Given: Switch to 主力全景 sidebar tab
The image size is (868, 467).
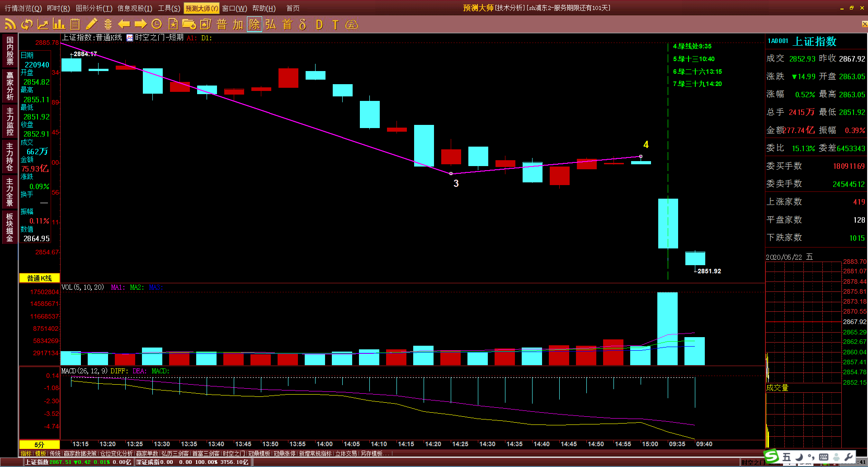Looking at the screenshot, I should click(10, 192).
